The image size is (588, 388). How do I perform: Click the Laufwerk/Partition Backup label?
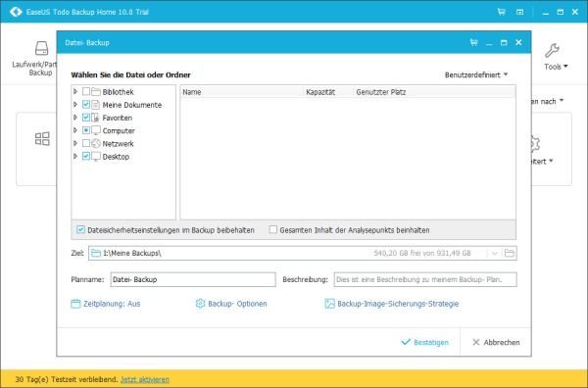pyautogui.click(x=35, y=69)
